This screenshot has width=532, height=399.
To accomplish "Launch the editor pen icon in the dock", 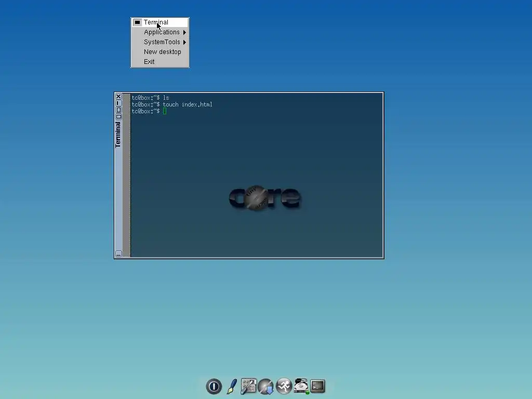I will (x=232, y=387).
